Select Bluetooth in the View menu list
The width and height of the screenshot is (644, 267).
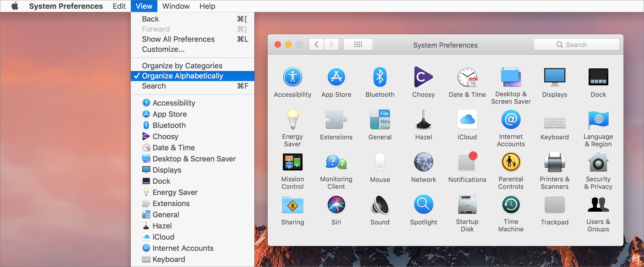(x=193, y=125)
